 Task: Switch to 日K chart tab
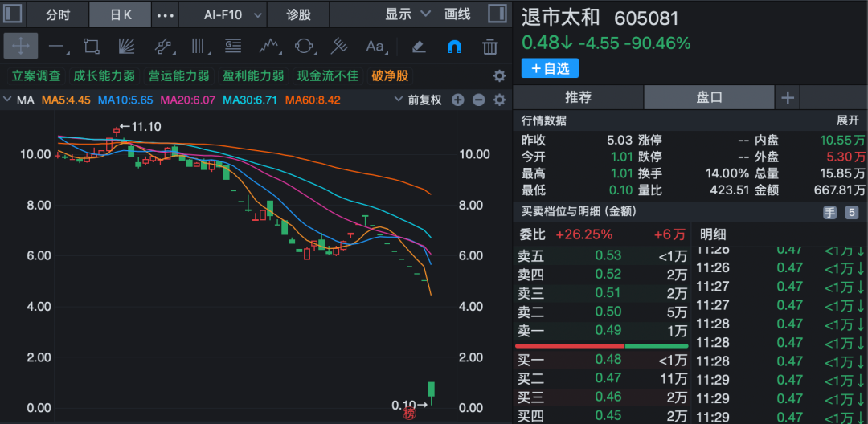click(120, 14)
